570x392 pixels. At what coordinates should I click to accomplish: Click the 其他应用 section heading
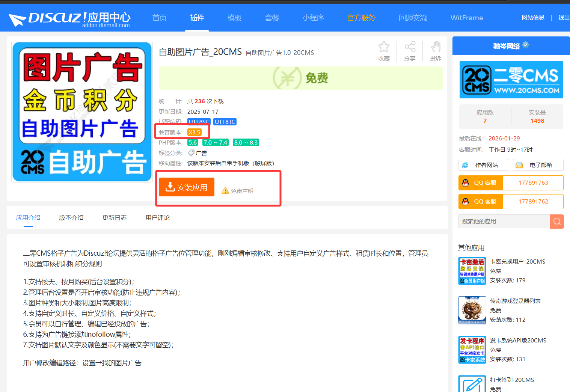tap(471, 248)
